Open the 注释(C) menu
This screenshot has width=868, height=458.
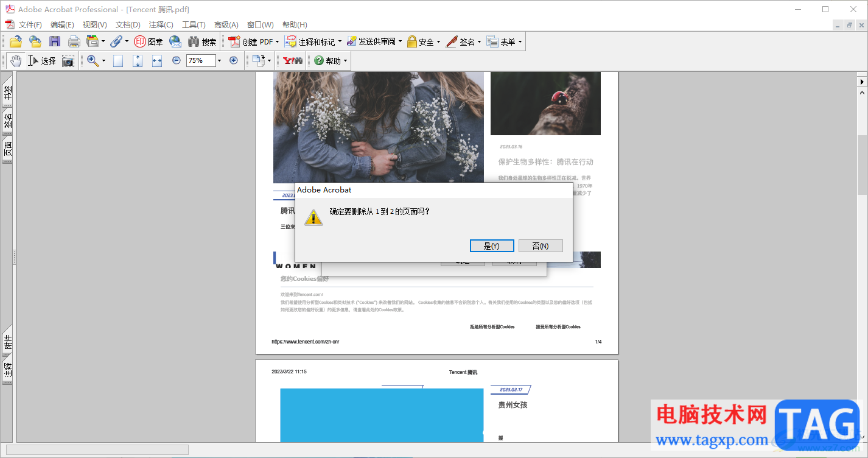click(161, 24)
